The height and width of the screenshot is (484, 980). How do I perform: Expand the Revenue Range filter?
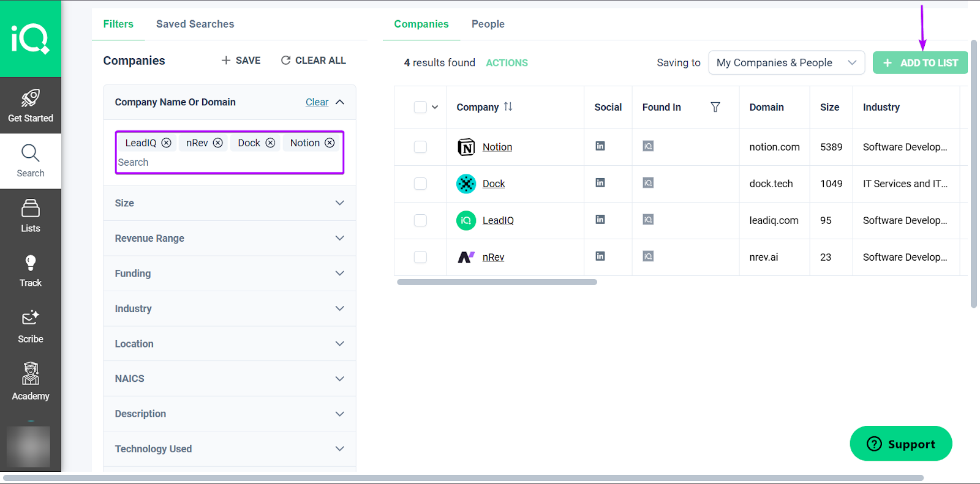pyautogui.click(x=230, y=238)
